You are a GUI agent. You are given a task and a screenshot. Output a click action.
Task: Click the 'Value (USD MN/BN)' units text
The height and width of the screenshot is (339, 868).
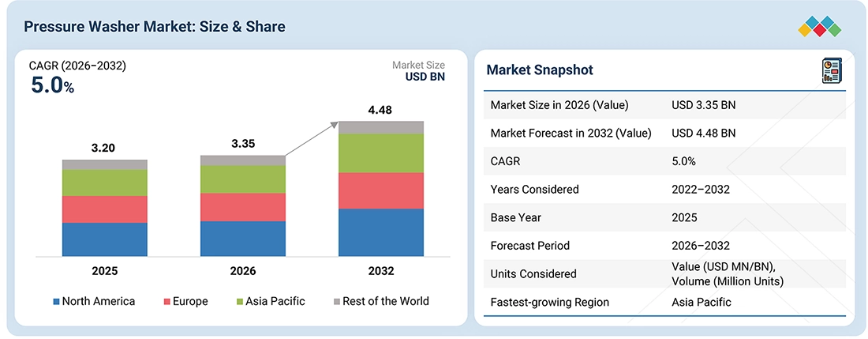click(x=724, y=266)
